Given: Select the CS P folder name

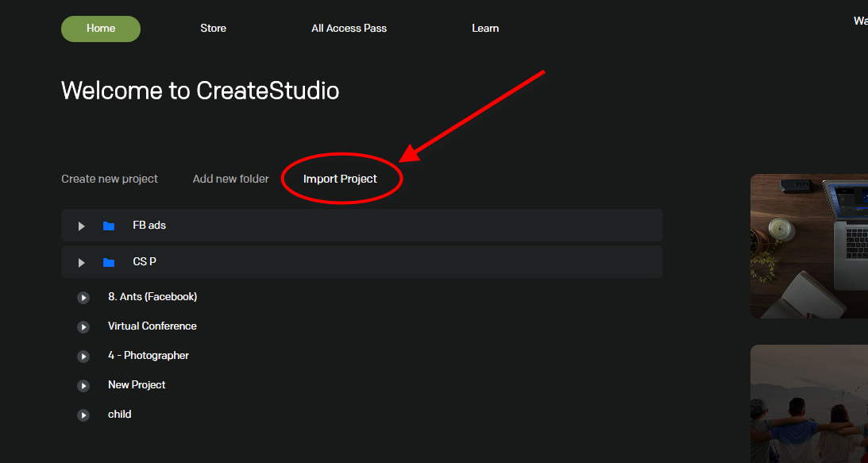Looking at the screenshot, I should (x=145, y=261).
